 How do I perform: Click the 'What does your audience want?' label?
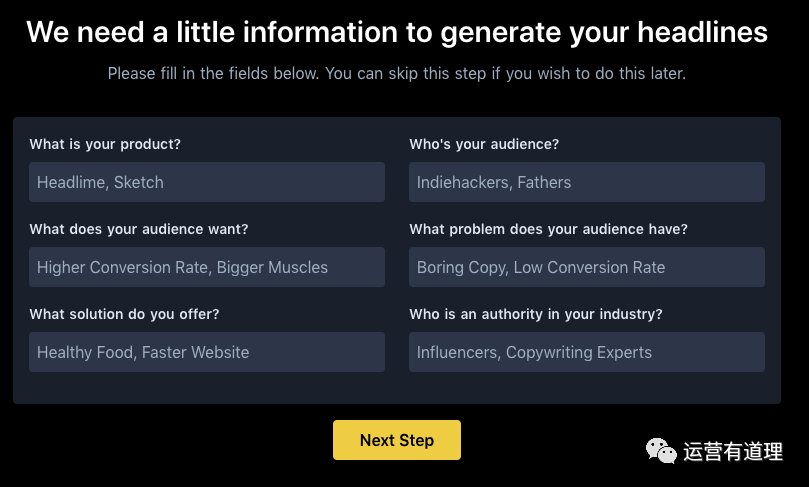(139, 229)
